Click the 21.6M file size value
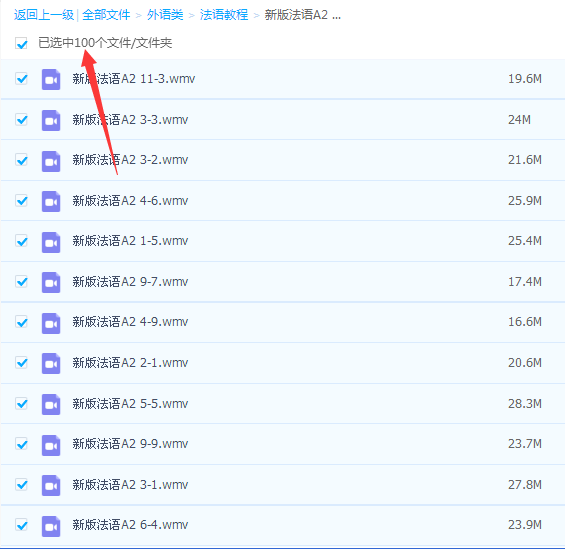The height and width of the screenshot is (549, 565). tap(525, 160)
